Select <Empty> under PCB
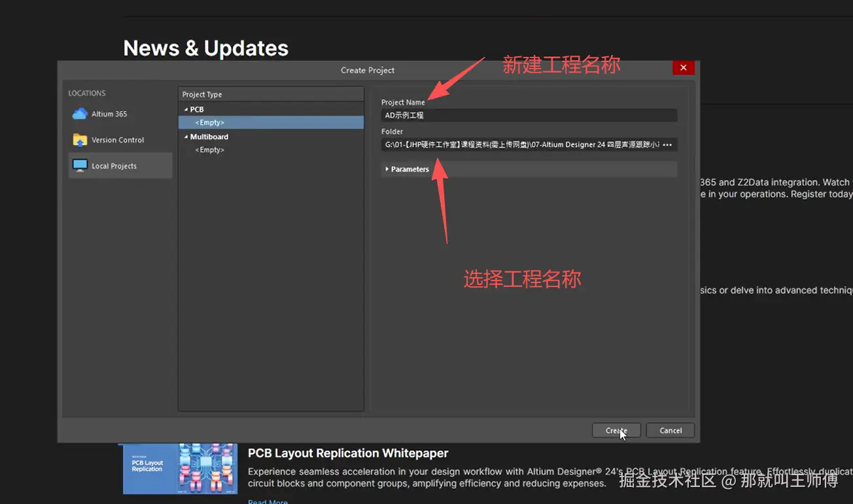Image resolution: width=853 pixels, height=504 pixels. (x=271, y=122)
